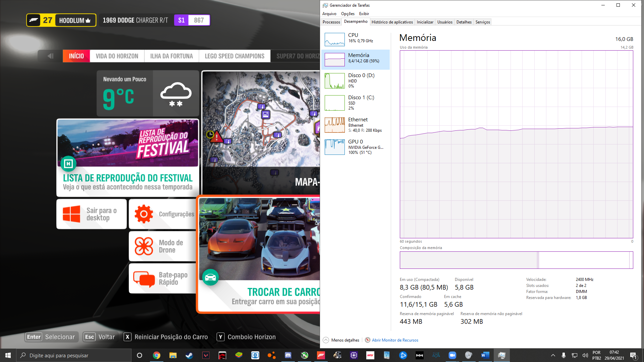Image resolution: width=644 pixels, height=362 pixels.
Task: Switch to Inicializar tab
Action: click(x=425, y=22)
